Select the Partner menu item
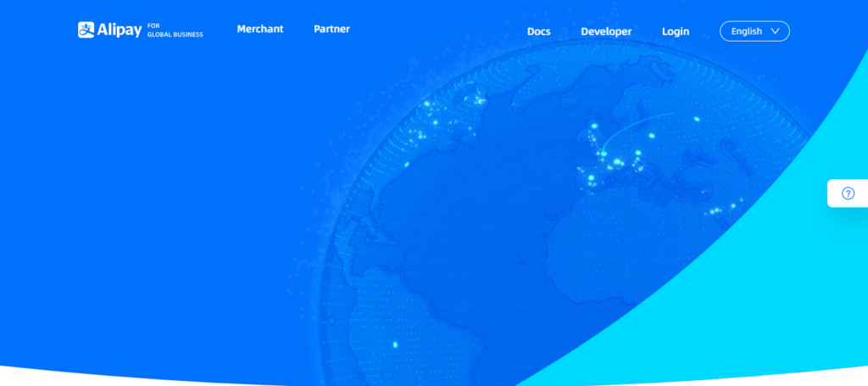 (331, 29)
